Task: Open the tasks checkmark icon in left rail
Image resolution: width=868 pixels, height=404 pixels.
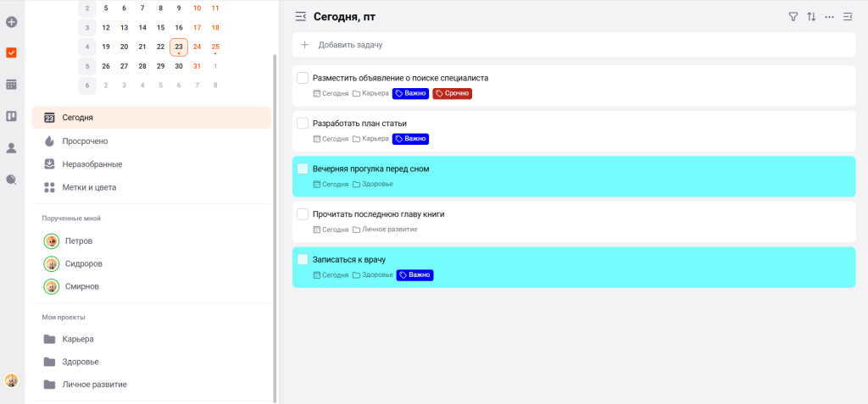Action: 12,53
